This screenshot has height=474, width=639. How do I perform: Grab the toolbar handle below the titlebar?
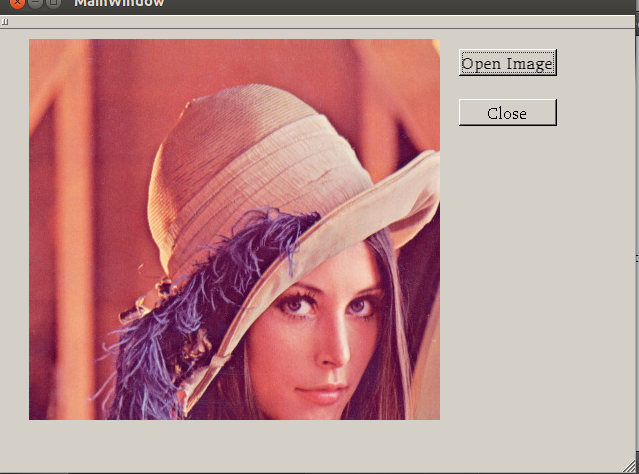(x=5, y=22)
